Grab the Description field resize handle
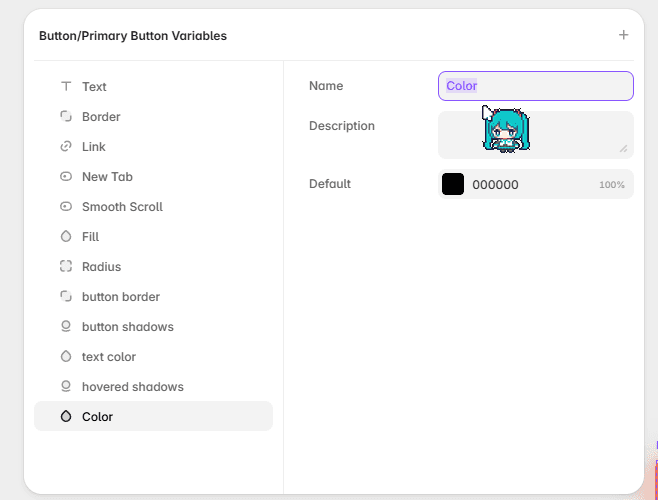Screen dimensions: 658x500 click(624, 149)
